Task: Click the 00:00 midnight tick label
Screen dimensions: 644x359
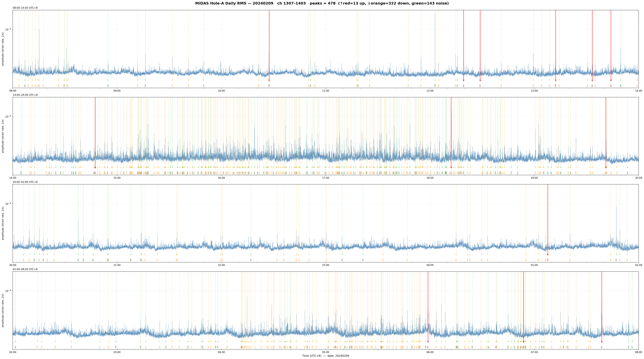Action: click(430, 265)
